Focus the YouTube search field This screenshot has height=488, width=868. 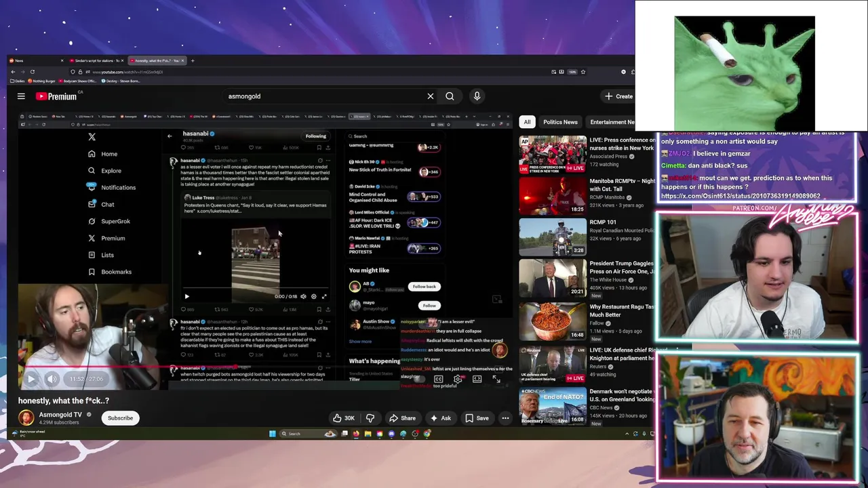[x=325, y=96]
